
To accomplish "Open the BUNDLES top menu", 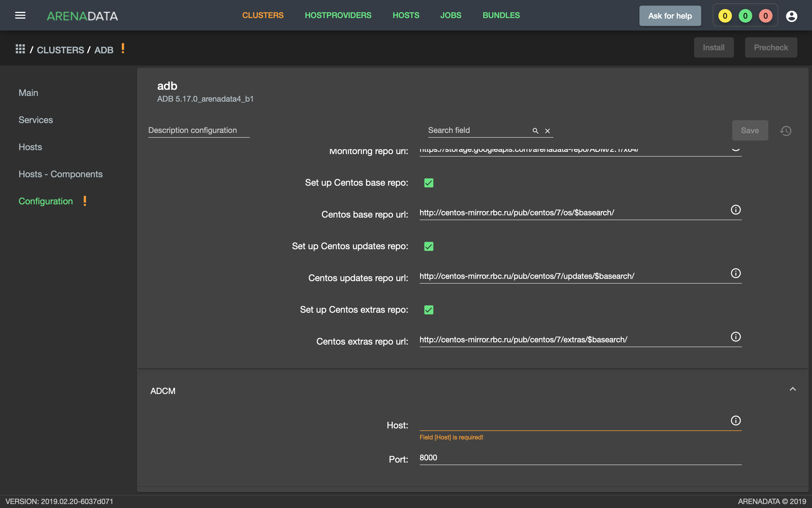I will tap(501, 15).
